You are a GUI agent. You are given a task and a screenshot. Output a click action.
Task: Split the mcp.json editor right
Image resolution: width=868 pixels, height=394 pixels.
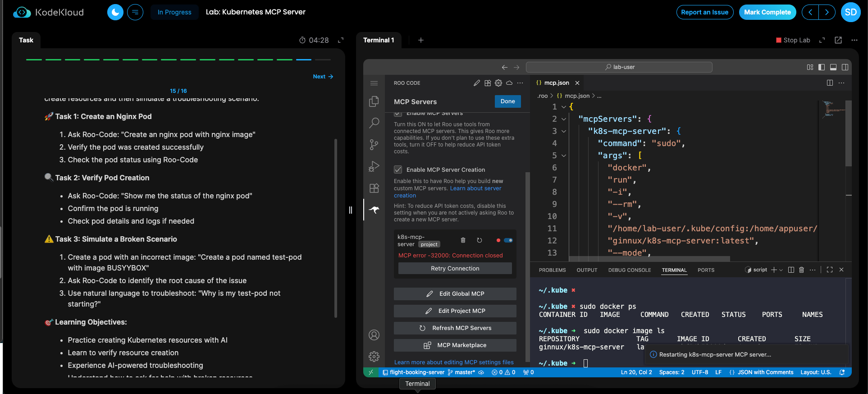pos(830,83)
